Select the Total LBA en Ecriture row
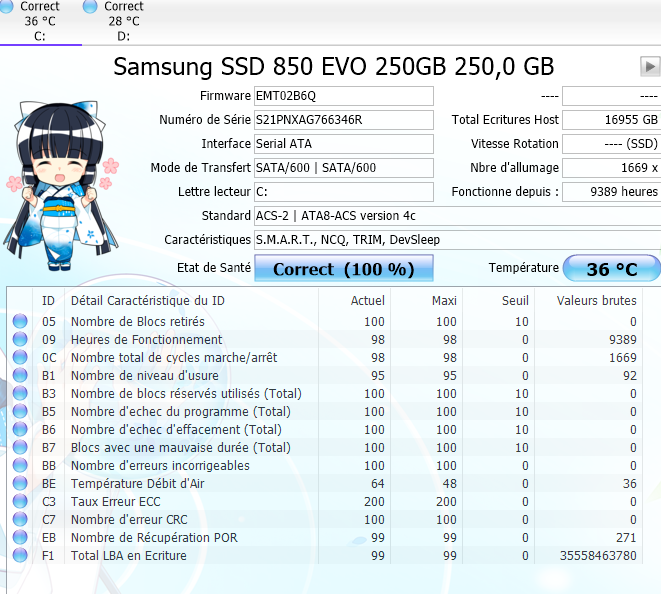The image size is (661, 594). click(325, 555)
